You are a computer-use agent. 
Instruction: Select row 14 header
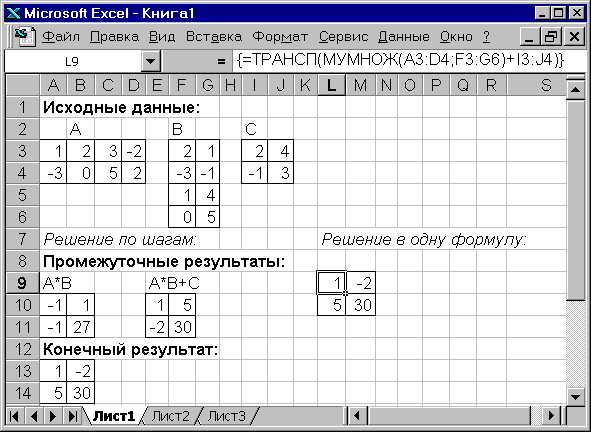[x=23, y=393]
